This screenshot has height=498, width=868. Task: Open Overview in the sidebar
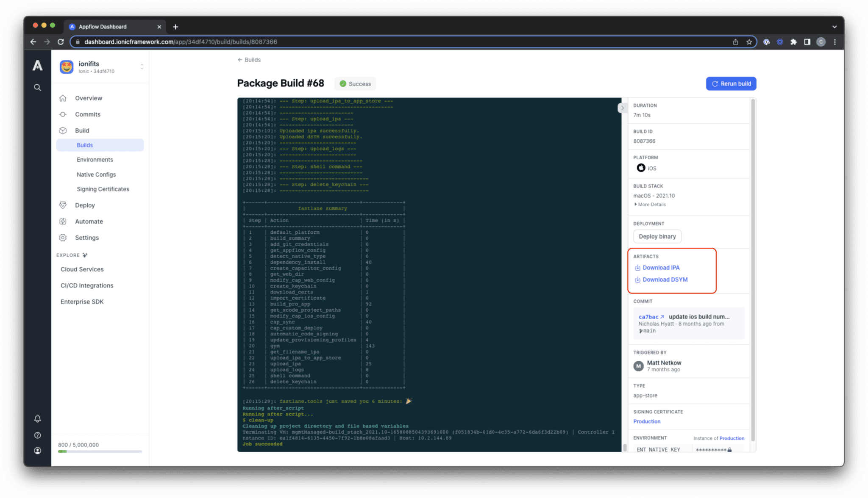pyautogui.click(x=89, y=98)
